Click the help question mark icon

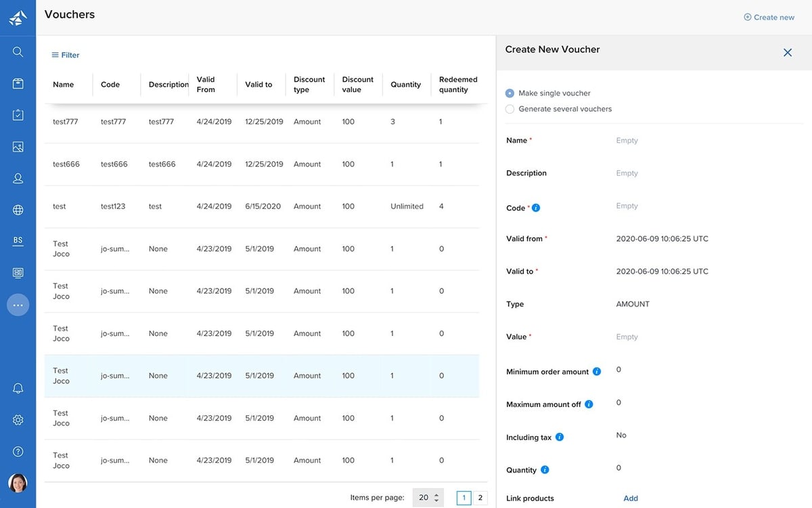(18, 452)
